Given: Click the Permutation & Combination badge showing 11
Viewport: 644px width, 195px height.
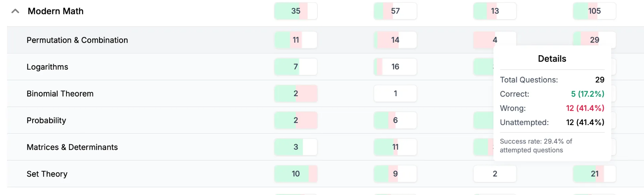Looking at the screenshot, I should 296,40.
